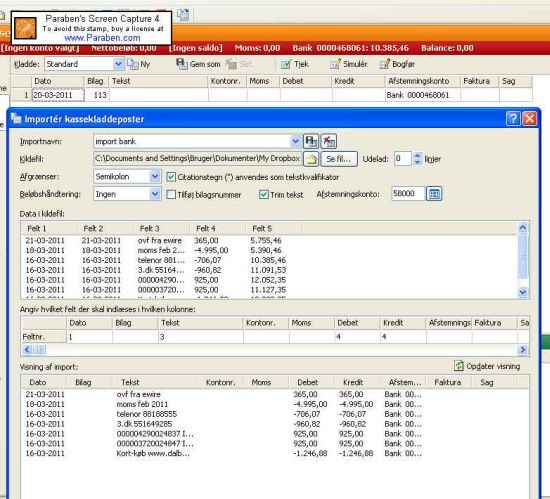Click the Se fil... button
Screen dimensions: 550x499
pyautogui.click(x=339, y=159)
